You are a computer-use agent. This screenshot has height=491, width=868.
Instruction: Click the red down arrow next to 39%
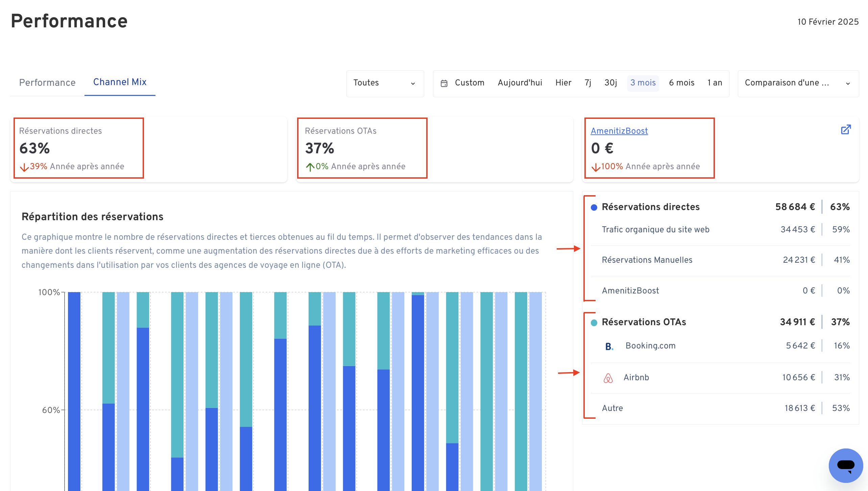pos(24,167)
